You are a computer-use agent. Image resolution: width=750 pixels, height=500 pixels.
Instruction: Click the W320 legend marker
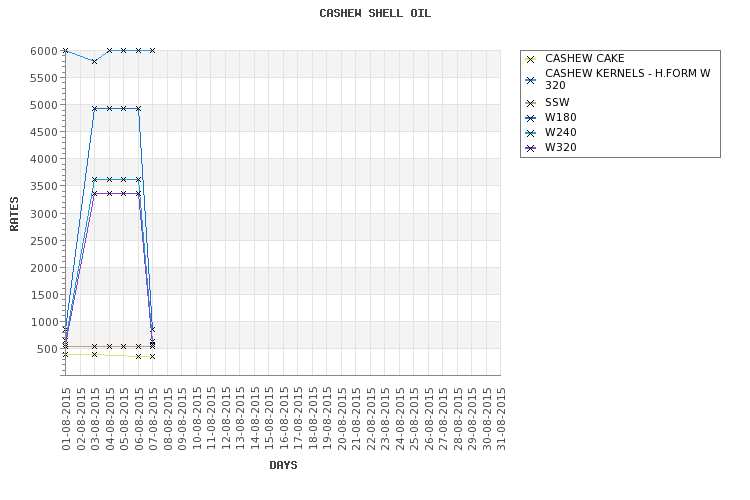coord(530,148)
